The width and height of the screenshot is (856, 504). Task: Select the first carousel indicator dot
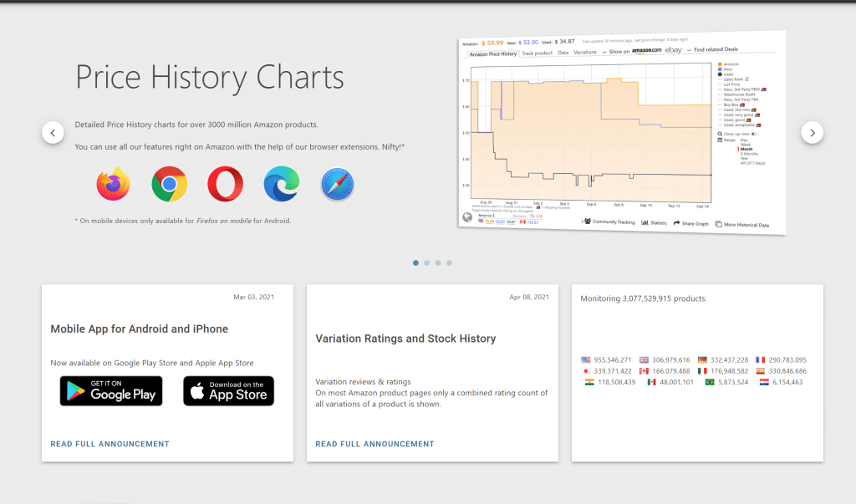click(416, 263)
